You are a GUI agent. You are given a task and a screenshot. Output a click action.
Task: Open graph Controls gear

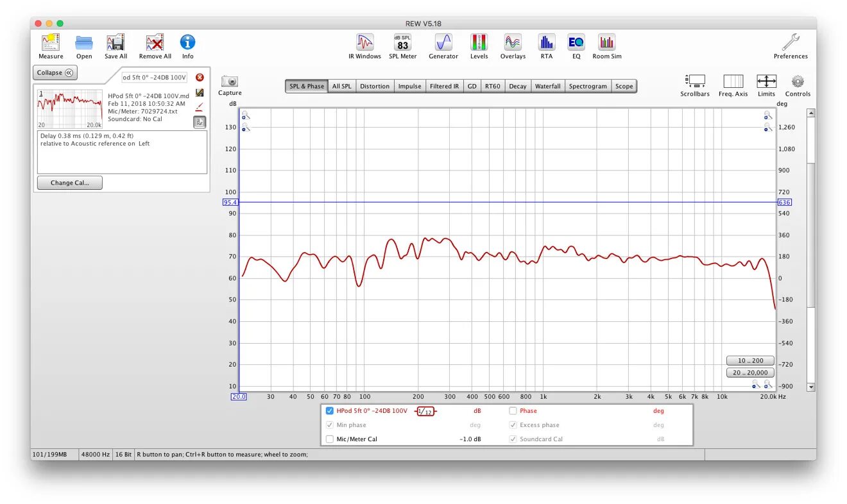(x=798, y=85)
